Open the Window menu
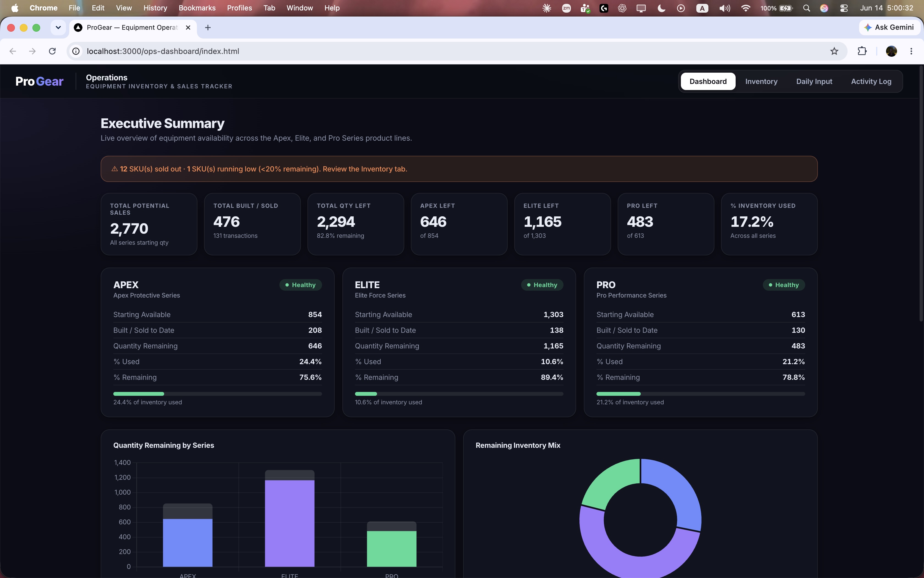924x578 pixels. tap(299, 8)
